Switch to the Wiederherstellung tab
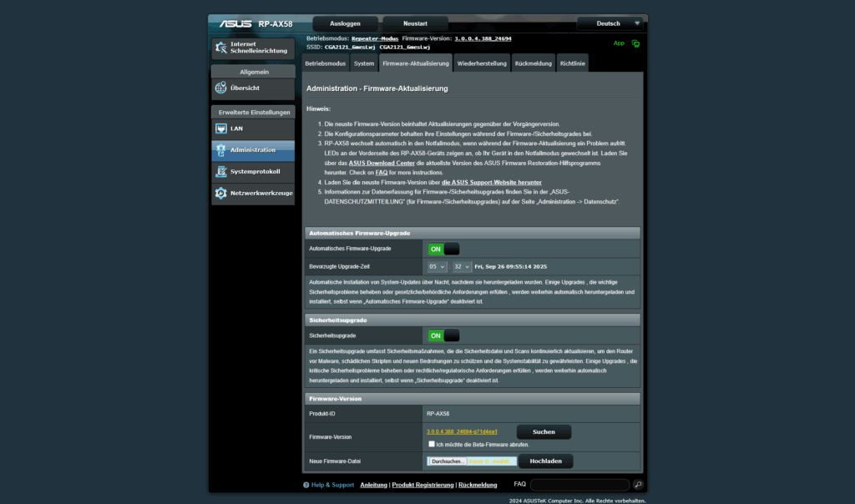The height and width of the screenshot is (504, 855). [482, 63]
